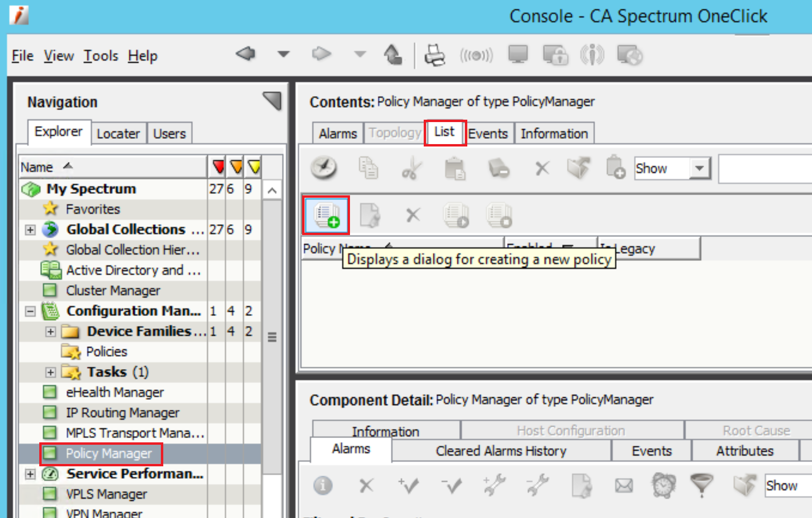Click the create new policy icon

[x=326, y=215]
